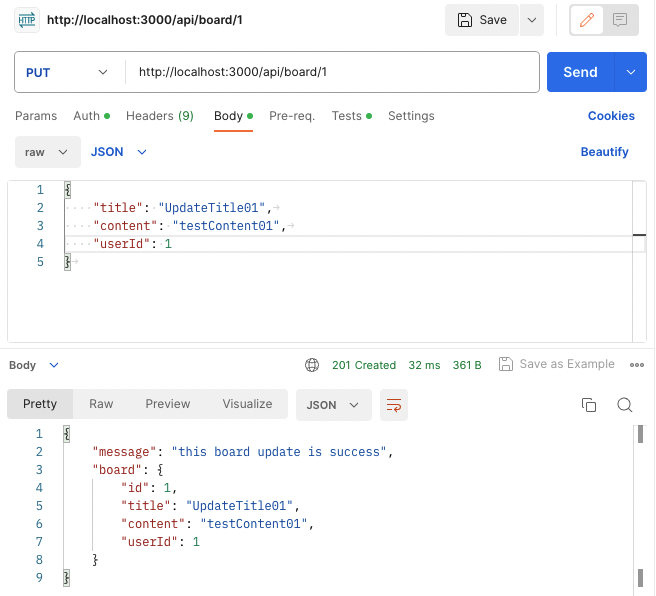
Task: Open the response more options ellipsis
Action: 637,365
